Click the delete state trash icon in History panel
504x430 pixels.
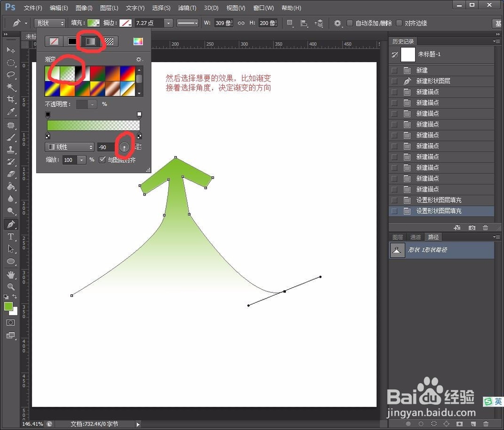tap(485, 228)
